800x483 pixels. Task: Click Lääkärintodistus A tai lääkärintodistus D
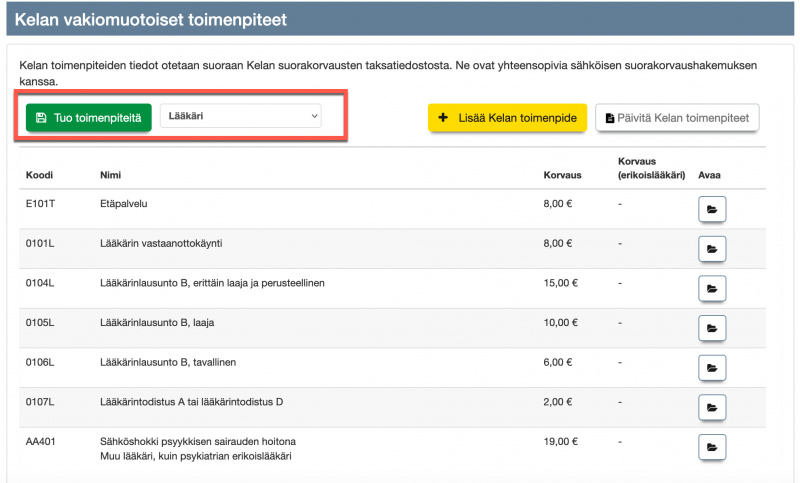tap(191, 402)
